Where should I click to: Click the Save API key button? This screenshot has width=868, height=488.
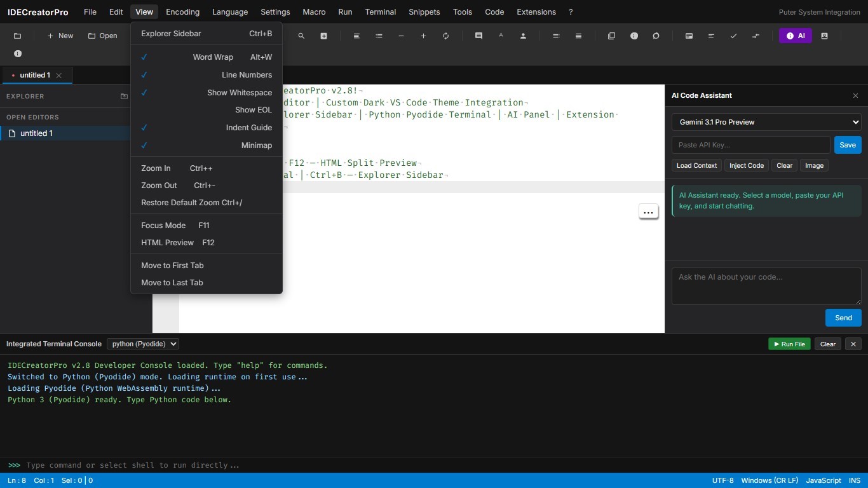pyautogui.click(x=848, y=145)
